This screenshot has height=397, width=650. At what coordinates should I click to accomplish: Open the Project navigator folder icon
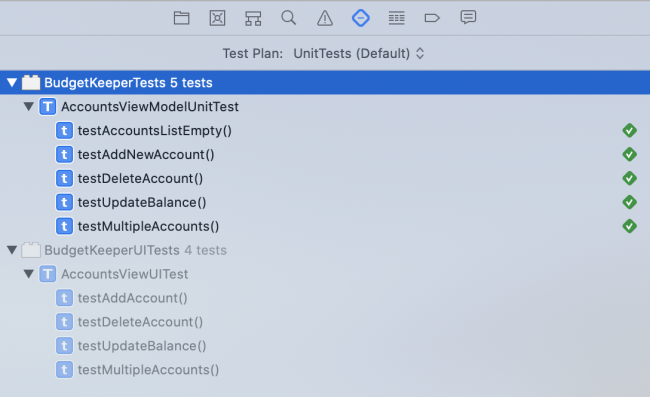point(182,18)
